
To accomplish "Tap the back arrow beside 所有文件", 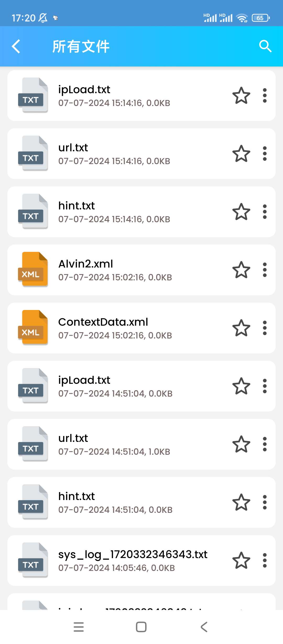I will coord(16,47).
